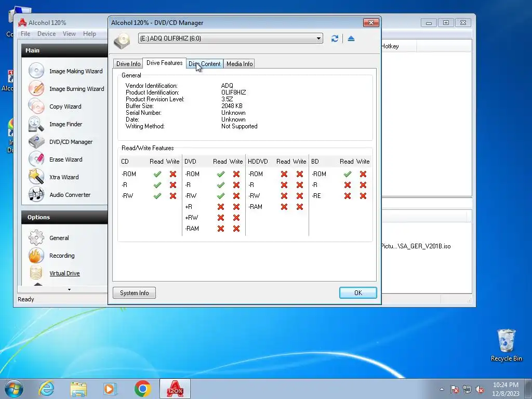The width and height of the screenshot is (532, 399).
Task: Click the Alcohol 120% taskbar button
Action: pyautogui.click(x=175, y=389)
